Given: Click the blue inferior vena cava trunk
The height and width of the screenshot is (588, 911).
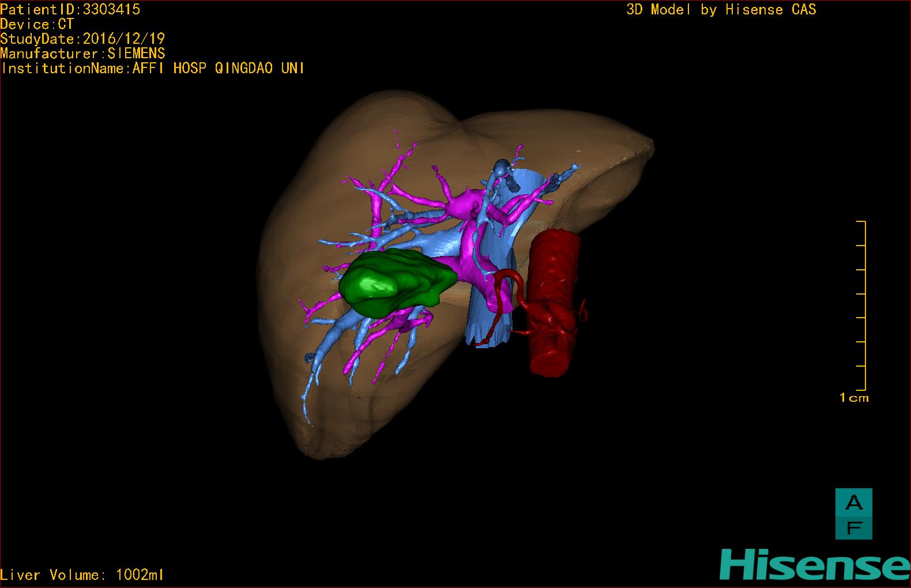Looking at the screenshot, I should pyautogui.click(x=490, y=323).
